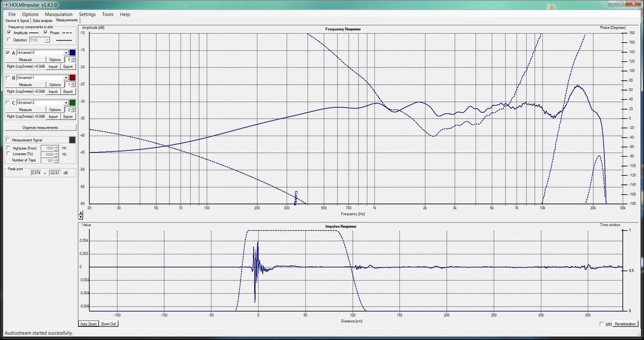Click the Peak pcm value field

tap(36, 173)
